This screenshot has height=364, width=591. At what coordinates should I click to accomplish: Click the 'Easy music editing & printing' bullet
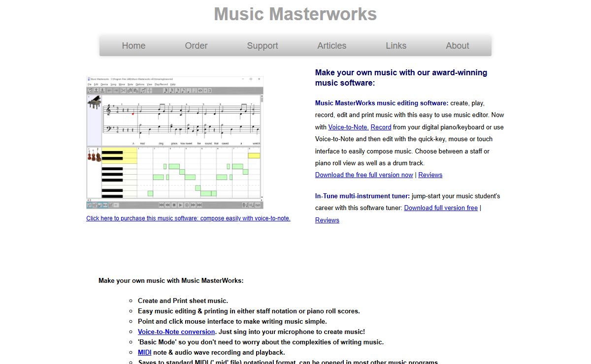point(249,311)
